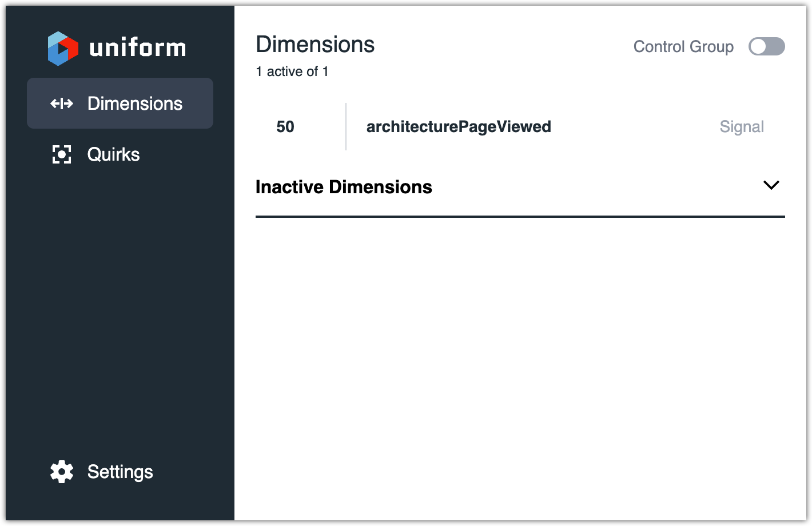Viewport: 812px width, 526px height.
Task: Open the Settings label in the sidebar
Action: coord(120,472)
